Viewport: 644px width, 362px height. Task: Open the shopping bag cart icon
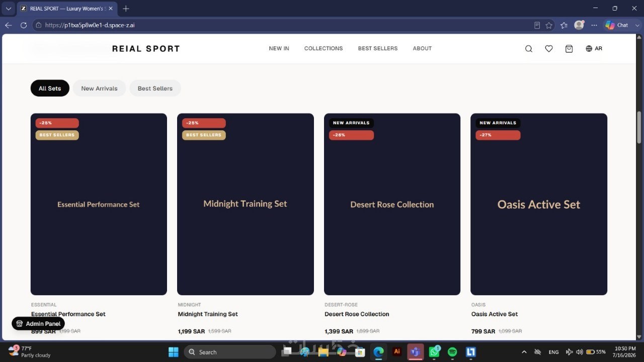pyautogui.click(x=569, y=49)
